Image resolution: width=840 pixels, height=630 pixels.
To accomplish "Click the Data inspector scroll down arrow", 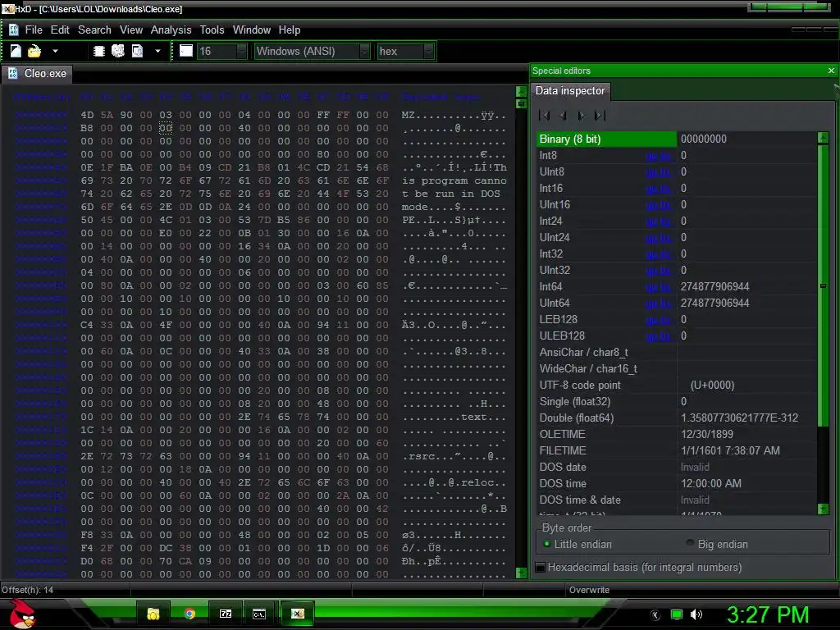I will click(x=824, y=509).
